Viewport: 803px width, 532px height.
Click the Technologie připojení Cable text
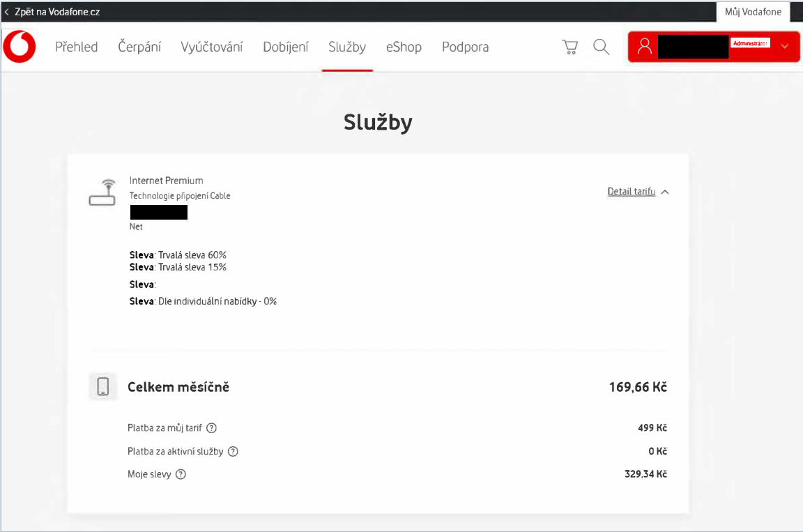(180, 196)
